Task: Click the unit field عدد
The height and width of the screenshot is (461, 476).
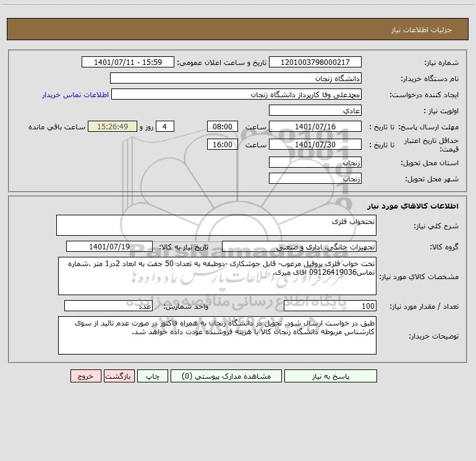Action: (108, 306)
